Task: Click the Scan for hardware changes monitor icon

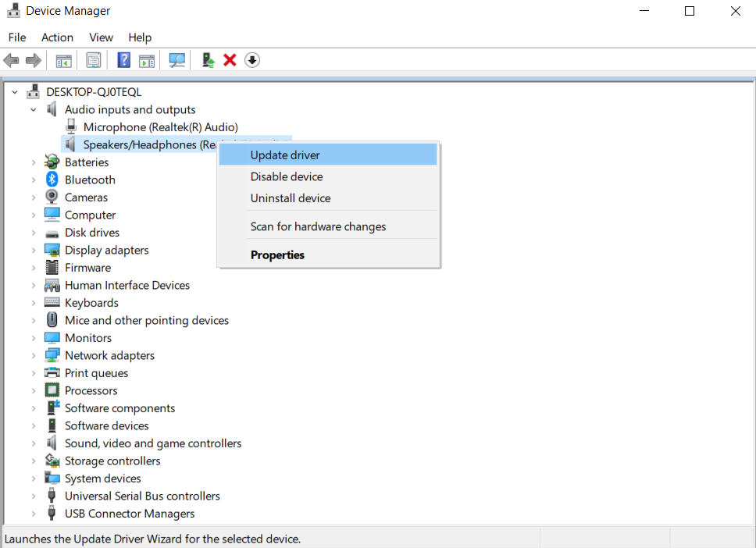Action: [x=177, y=60]
